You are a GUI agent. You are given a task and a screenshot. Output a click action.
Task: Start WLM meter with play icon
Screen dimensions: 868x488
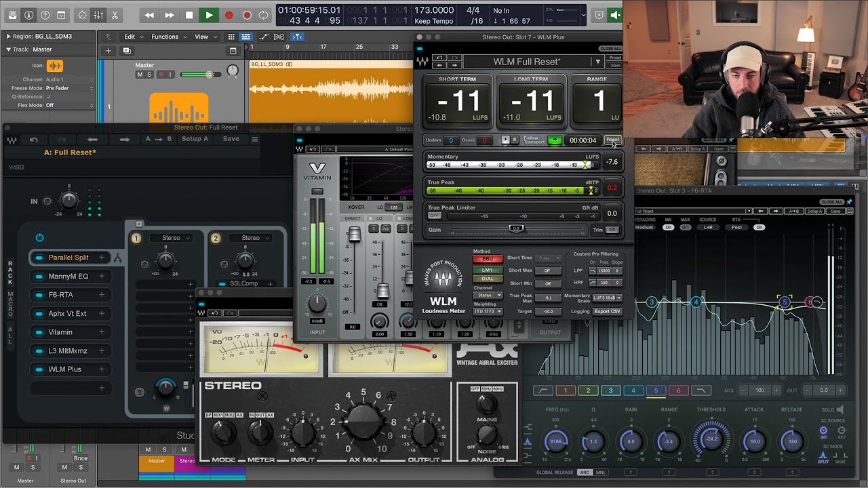(x=505, y=140)
